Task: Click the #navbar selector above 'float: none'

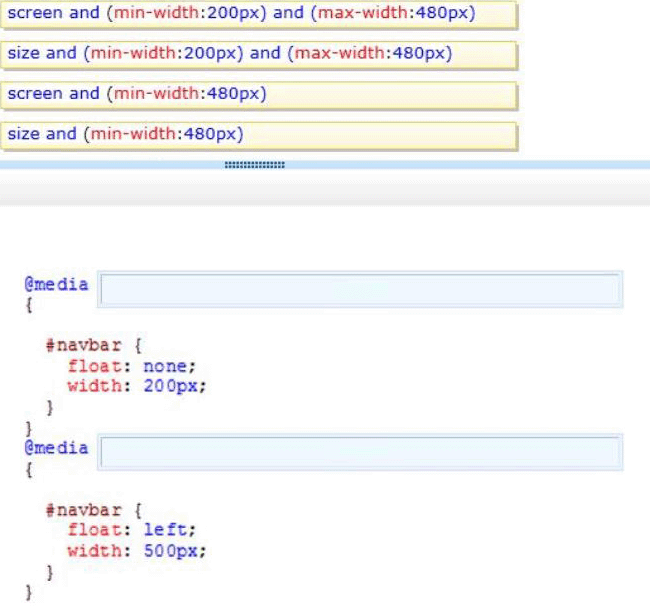Action: [82, 345]
